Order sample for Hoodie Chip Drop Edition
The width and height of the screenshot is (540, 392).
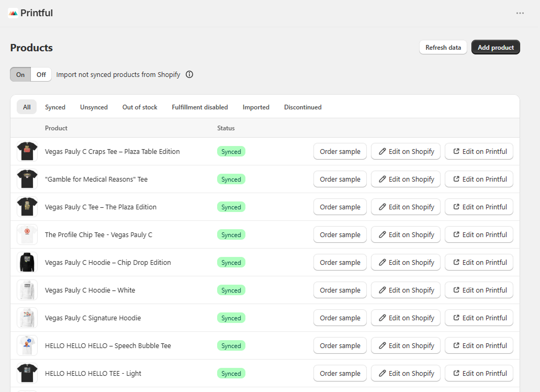point(340,263)
